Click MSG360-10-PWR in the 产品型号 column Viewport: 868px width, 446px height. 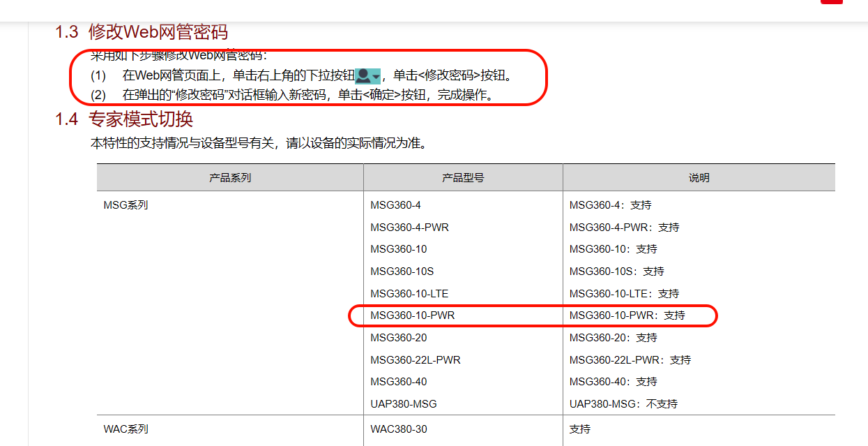pyautogui.click(x=413, y=315)
